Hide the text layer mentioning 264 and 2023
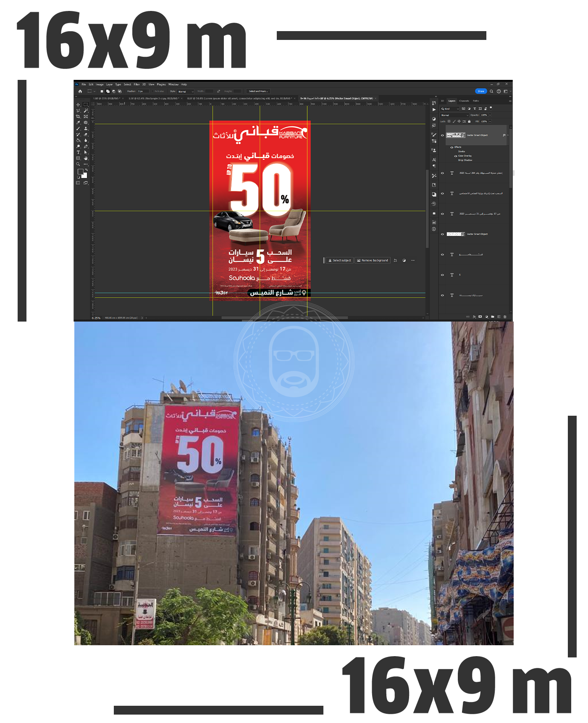The image size is (588, 723). pos(442,173)
